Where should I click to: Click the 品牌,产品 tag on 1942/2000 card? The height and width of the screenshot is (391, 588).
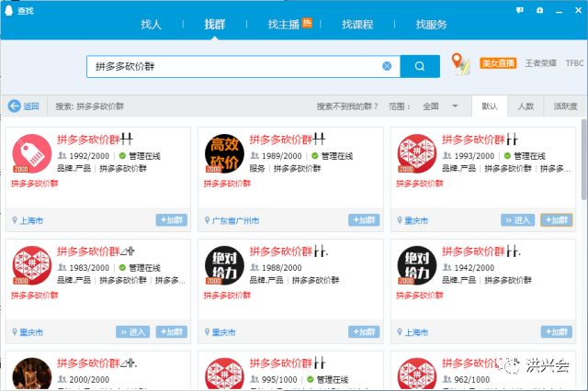coord(458,280)
